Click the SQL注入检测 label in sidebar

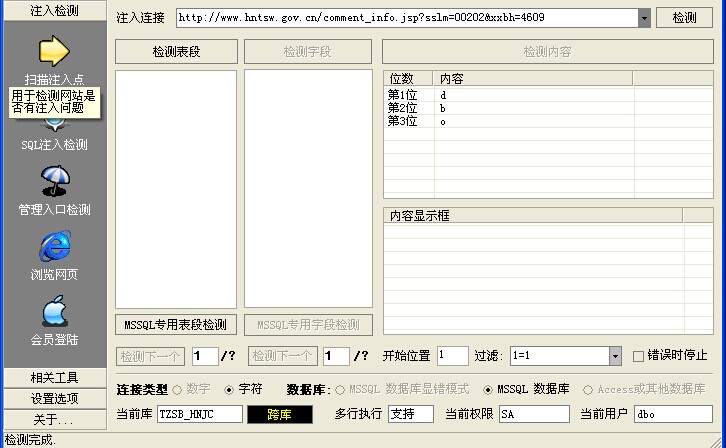[55, 145]
